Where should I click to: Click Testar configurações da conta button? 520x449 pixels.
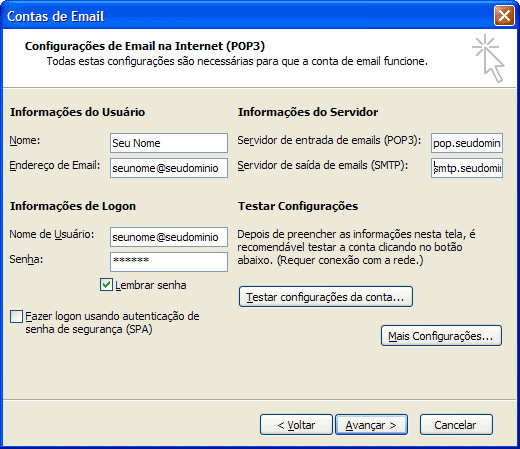point(326,297)
